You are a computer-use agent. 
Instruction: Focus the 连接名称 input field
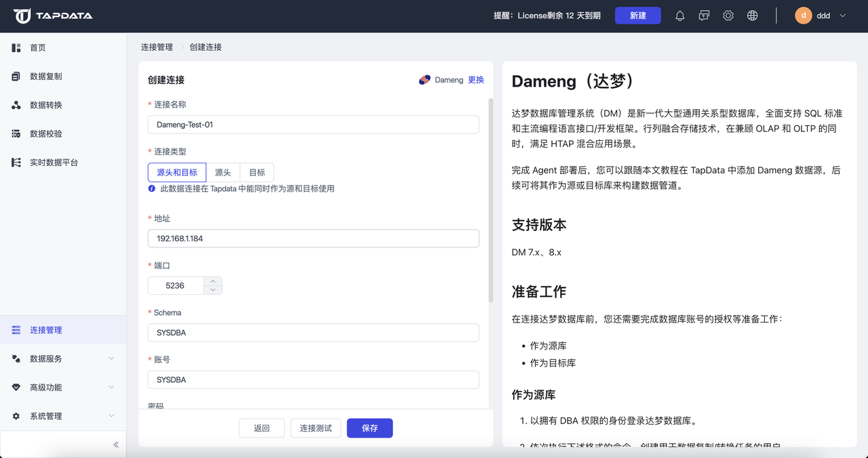tap(313, 125)
